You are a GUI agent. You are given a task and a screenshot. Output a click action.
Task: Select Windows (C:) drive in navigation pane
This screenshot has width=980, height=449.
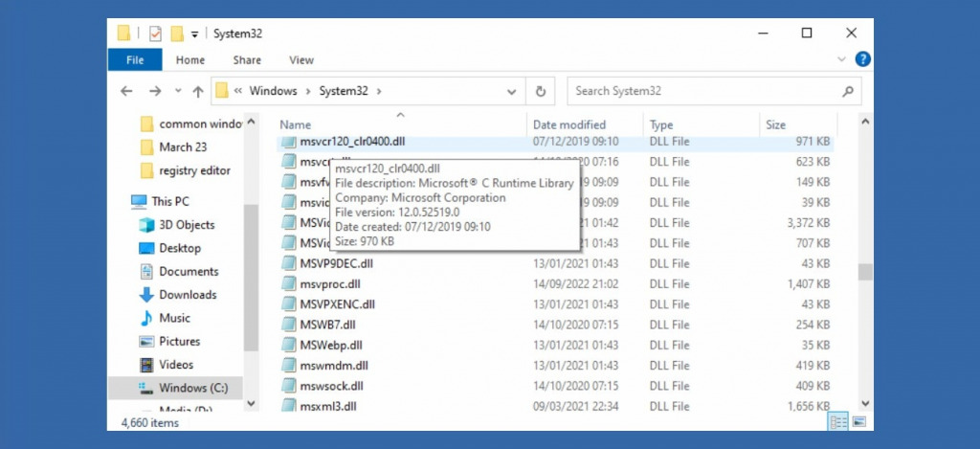[x=176, y=388]
